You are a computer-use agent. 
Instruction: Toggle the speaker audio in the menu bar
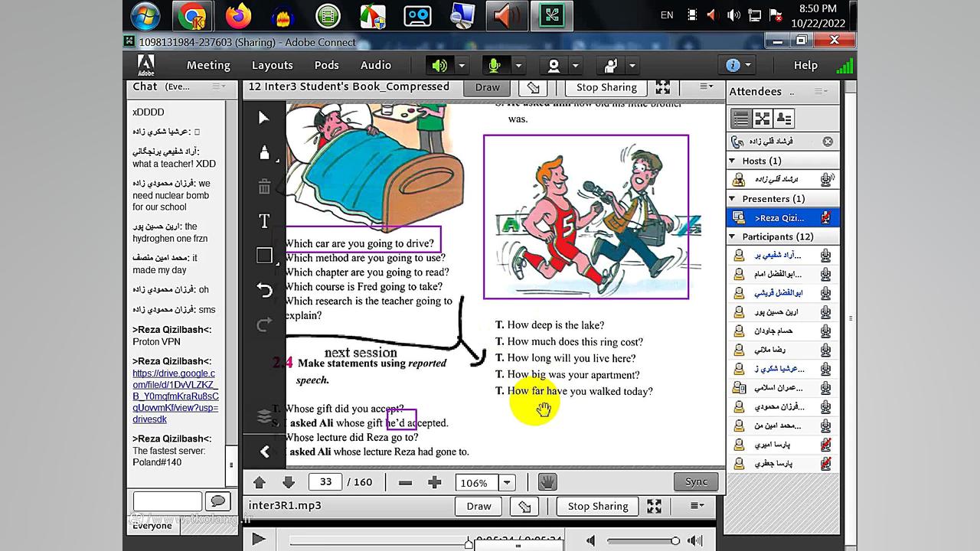point(439,65)
